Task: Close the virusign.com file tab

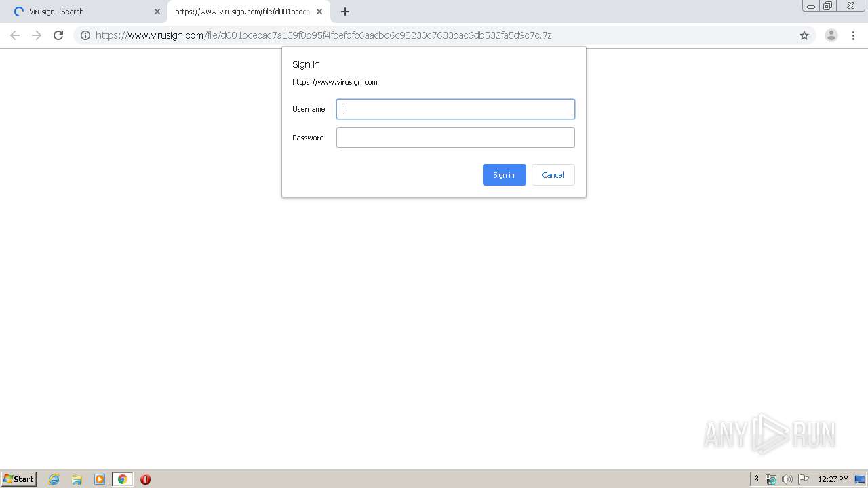Action: (319, 12)
